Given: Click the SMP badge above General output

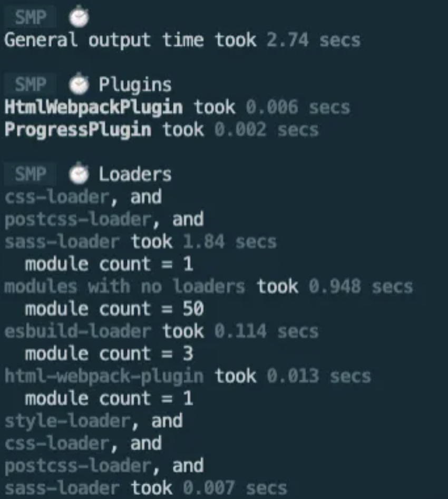Looking at the screenshot, I should (31, 17).
